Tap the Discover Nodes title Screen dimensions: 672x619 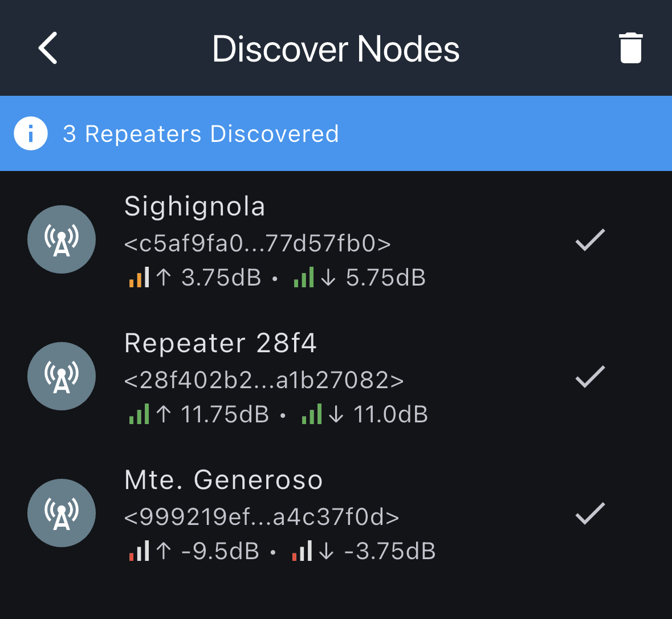336,49
